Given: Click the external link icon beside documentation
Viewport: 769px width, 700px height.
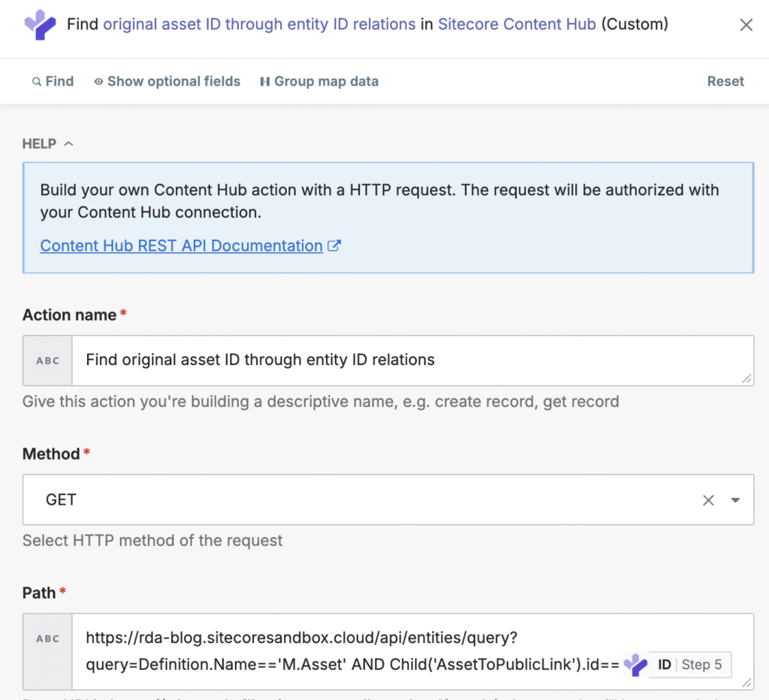Looking at the screenshot, I should (334, 246).
